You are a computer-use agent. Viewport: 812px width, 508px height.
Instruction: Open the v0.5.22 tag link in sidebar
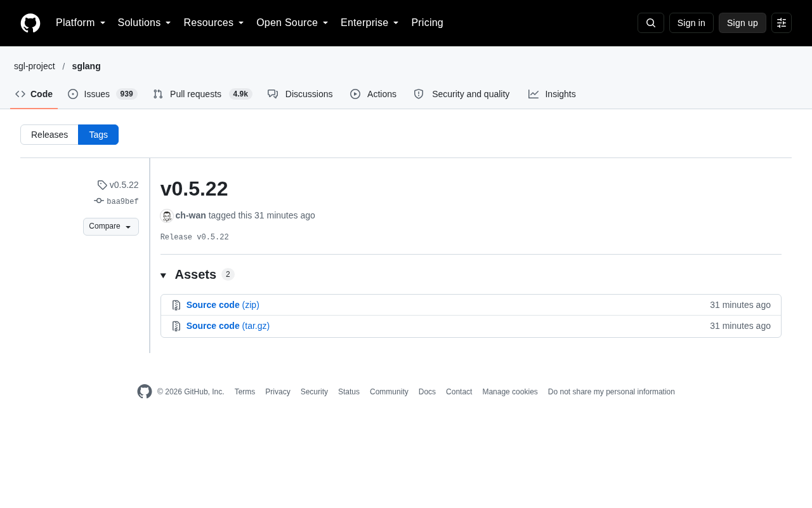[124, 185]
